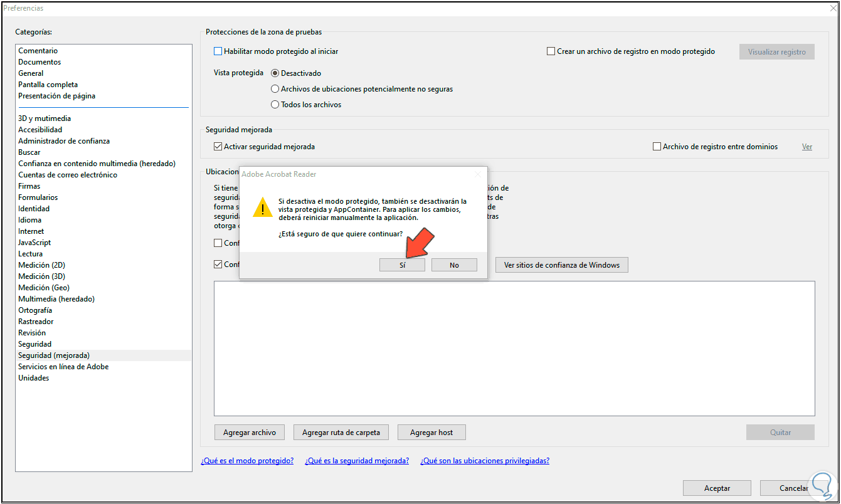Image resolution: width=841 pixels, height=504 pixels.
Task: Select the Firmas category
Action: point(29,186)
